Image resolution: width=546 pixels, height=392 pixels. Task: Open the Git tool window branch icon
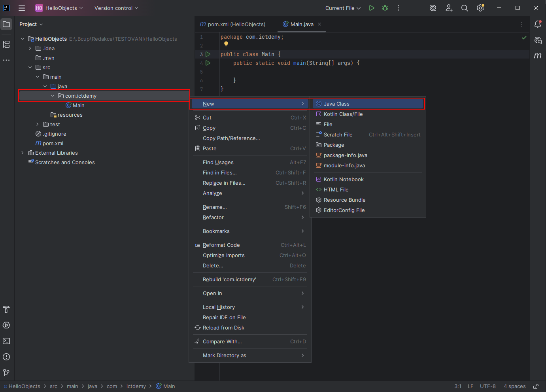coord(6,372)
